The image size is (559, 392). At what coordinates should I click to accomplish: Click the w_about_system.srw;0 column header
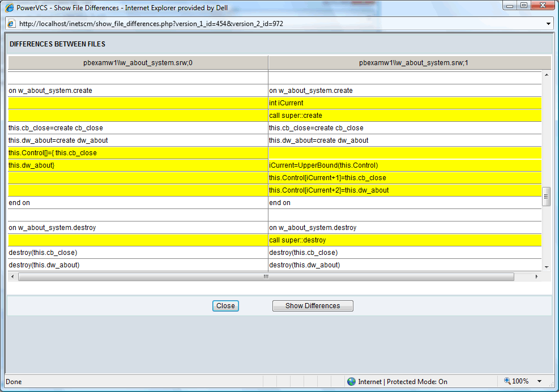[x=138, y=63]
